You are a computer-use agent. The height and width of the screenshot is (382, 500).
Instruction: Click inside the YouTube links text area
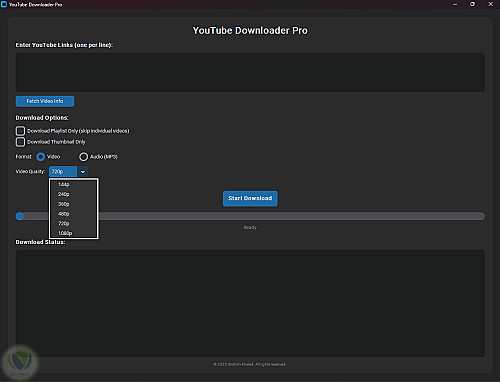point(250,72)
